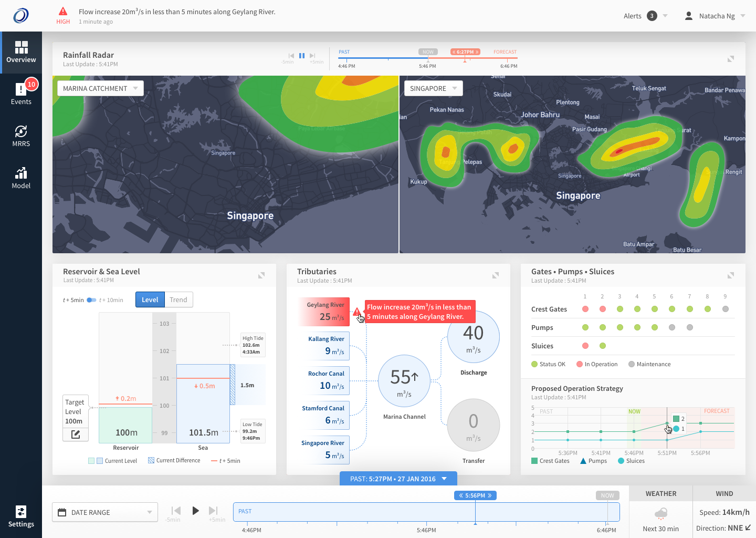Click the NOW marker on bottom timeline

click(607, 495)
